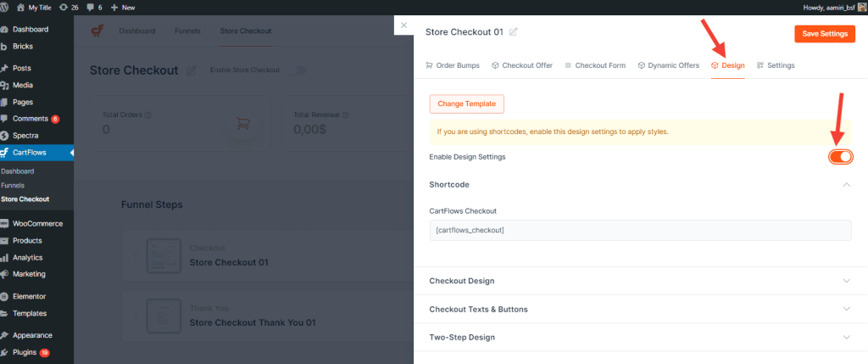Open the Templates menu item
Image resolution: width=868 pixels, height=364 pixels.
(x=30, y=313)
